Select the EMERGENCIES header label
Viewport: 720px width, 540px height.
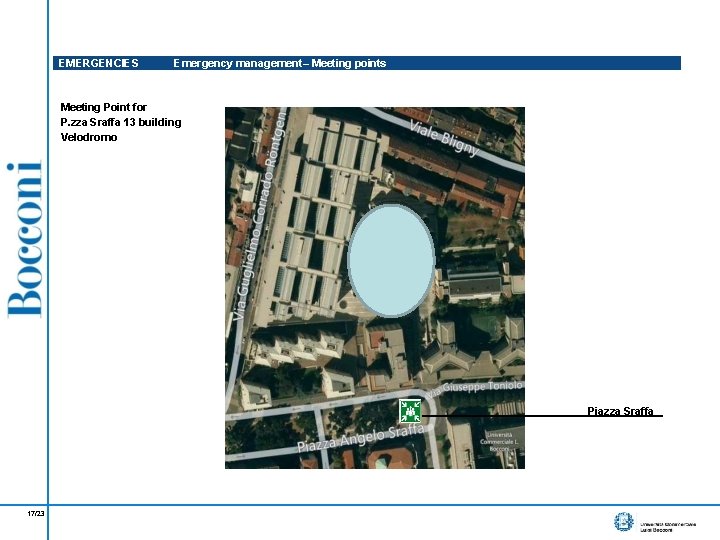point(98,63)
